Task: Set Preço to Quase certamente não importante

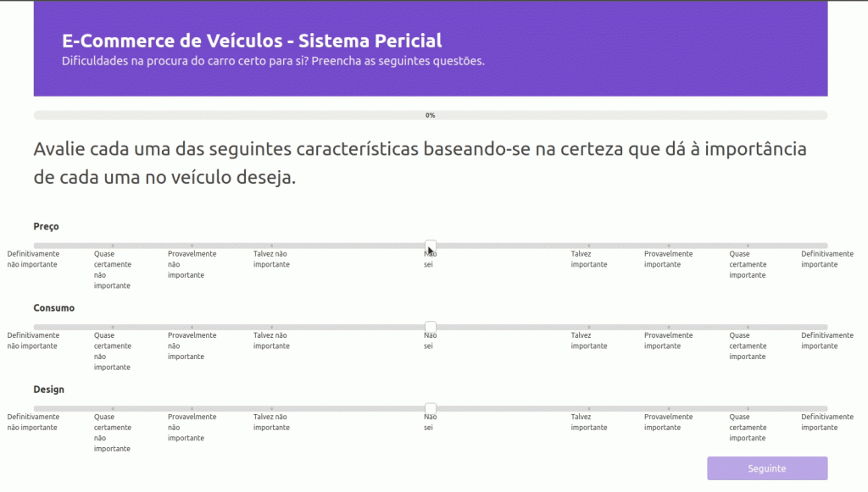Action: tap(113, 246)
